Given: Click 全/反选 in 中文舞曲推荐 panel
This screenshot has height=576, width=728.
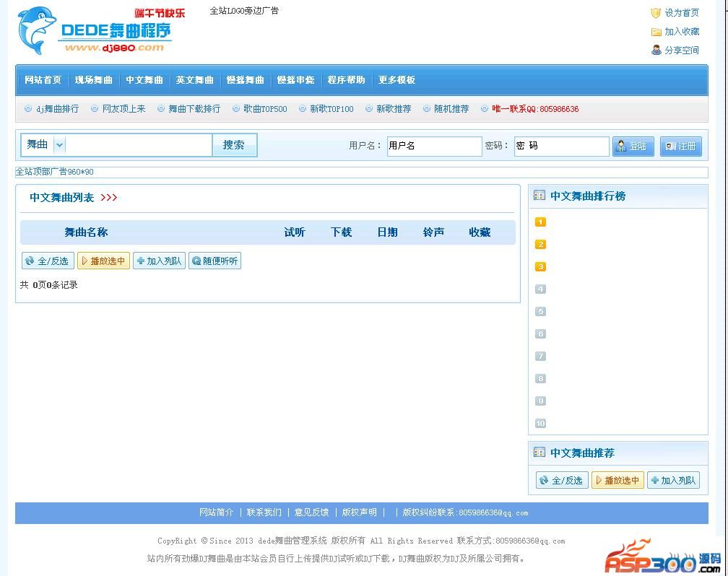Looking at the screenshot, I should tap(562, 481).
